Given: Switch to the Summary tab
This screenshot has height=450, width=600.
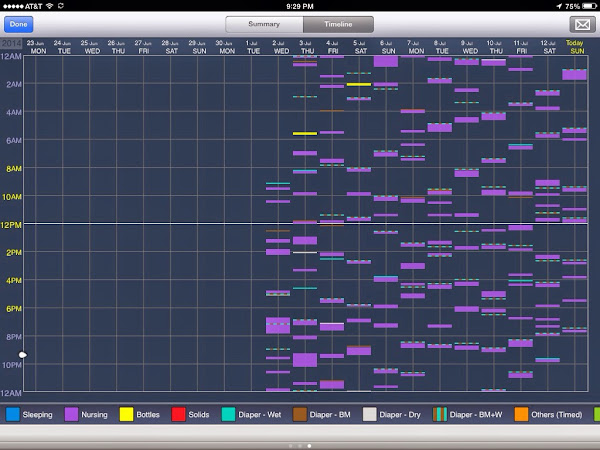Looking at the screenshot, I should (x=264, y=24).
